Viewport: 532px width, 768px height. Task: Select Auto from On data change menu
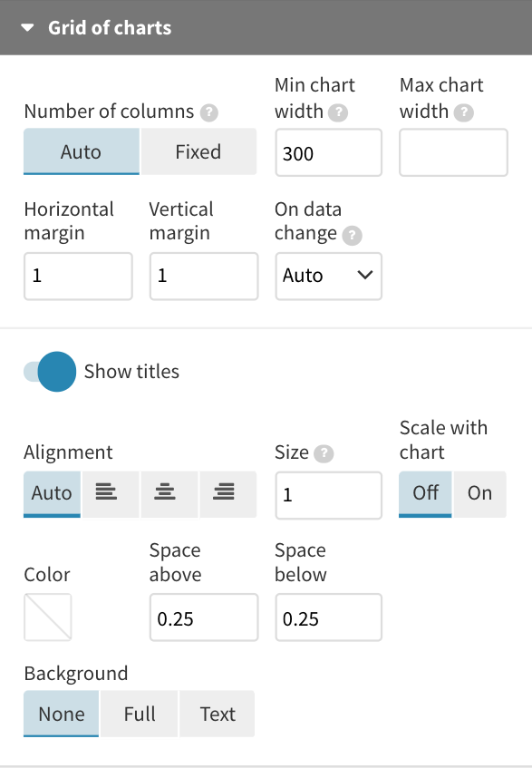[328, 276]
